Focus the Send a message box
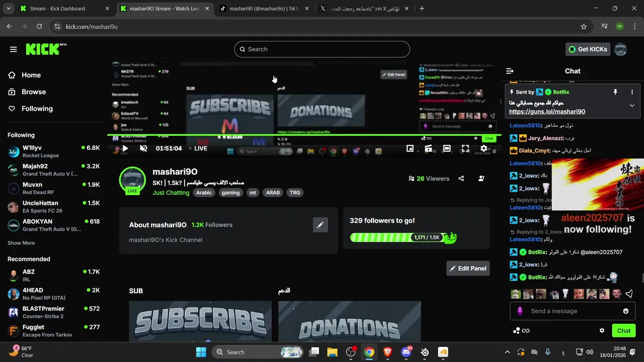 pyautogui.click(x=572, y=311)
